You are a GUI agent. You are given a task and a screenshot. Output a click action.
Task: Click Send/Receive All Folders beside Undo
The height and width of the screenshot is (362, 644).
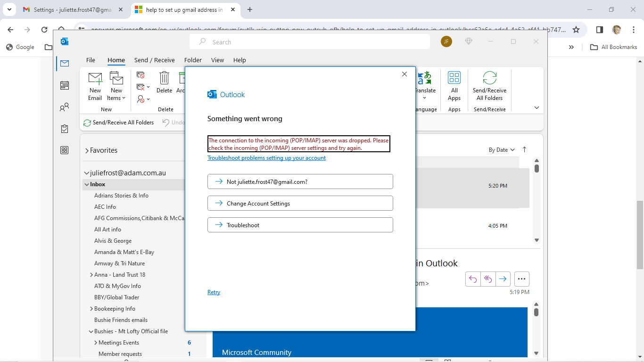tap(119, 123)
